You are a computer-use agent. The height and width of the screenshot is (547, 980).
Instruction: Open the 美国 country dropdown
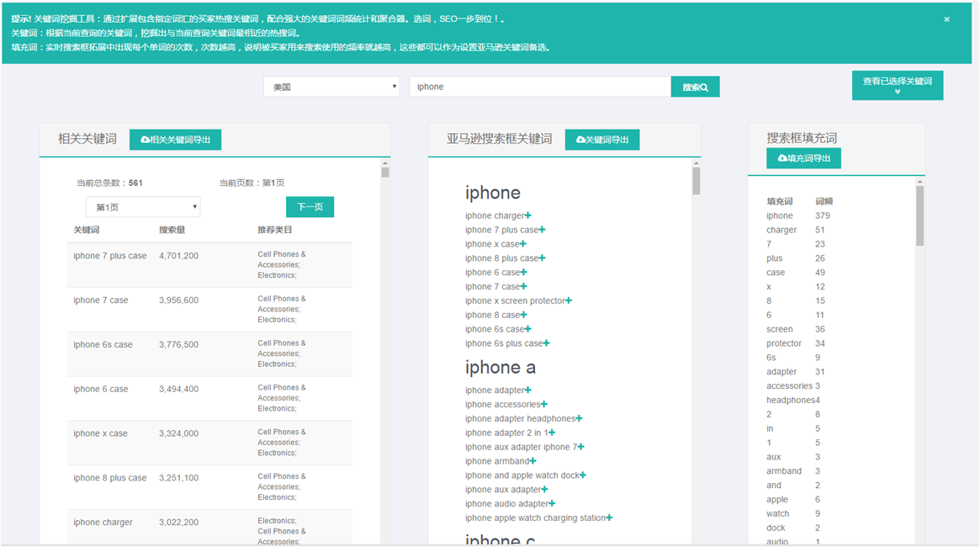point(331,87)
